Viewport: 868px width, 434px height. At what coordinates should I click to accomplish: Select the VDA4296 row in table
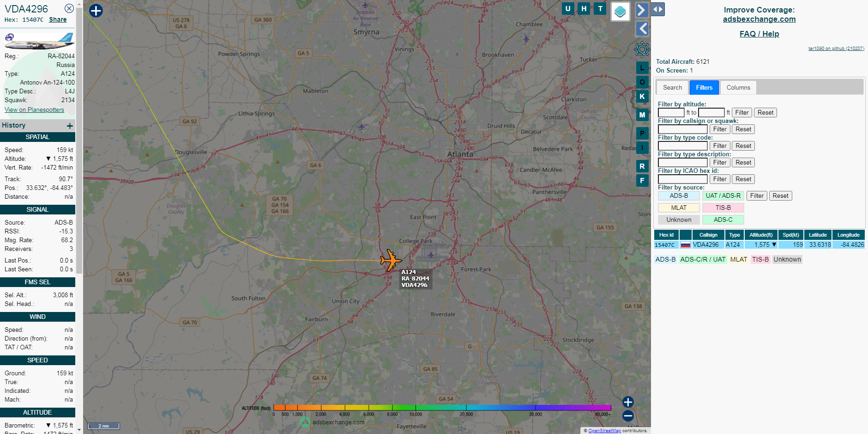tap(759, 245)
